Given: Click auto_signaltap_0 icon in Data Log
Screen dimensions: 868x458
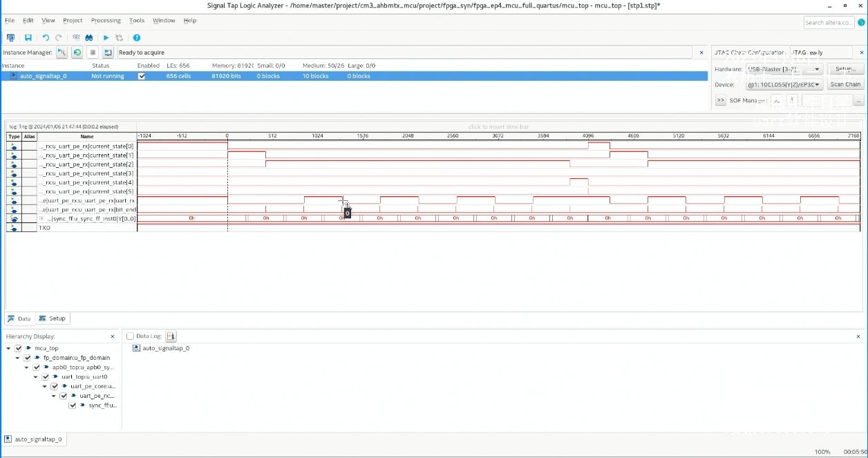Looking at the screenshot, I should click(x=137, y=348).
